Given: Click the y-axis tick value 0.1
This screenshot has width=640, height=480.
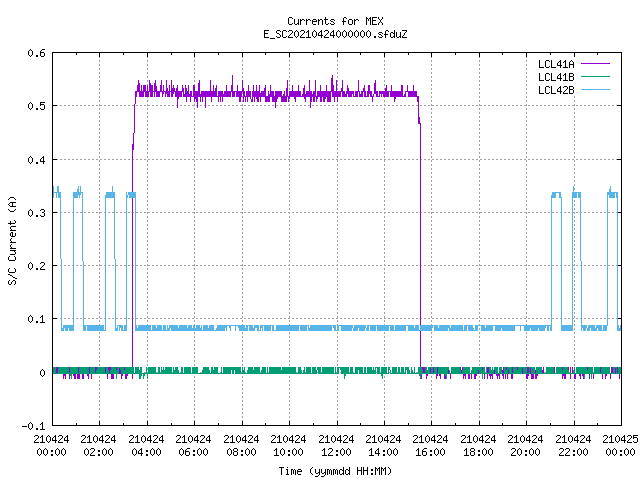Looking at the screenshot, I should 36,319.
